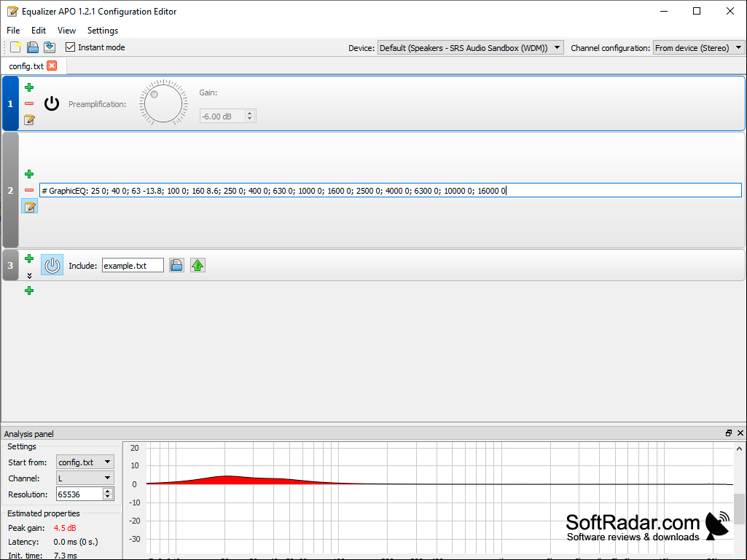
Task: Add a filter above the Include row
Action: coord(29,259)
